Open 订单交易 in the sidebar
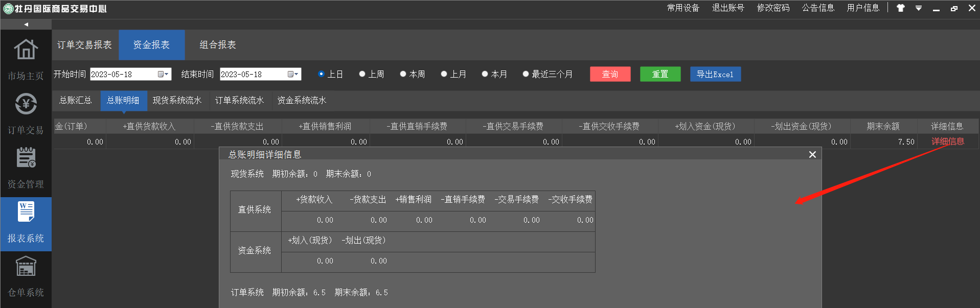This screenshot has height=308, width=980. pos(26,105)
